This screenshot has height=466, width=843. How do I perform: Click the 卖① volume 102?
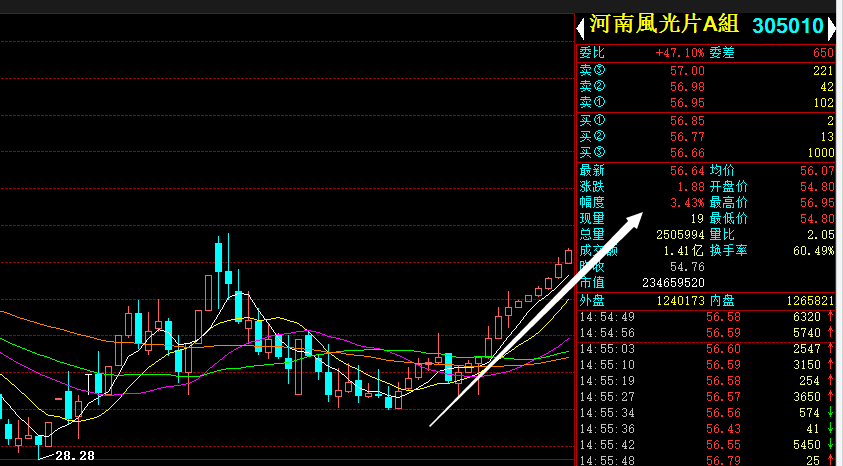tap(825, 103)
